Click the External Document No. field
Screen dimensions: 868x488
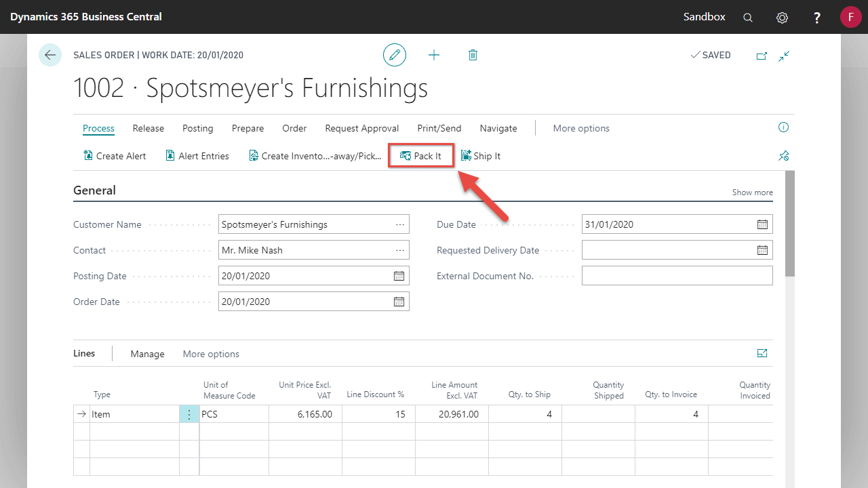coord(676,276)
